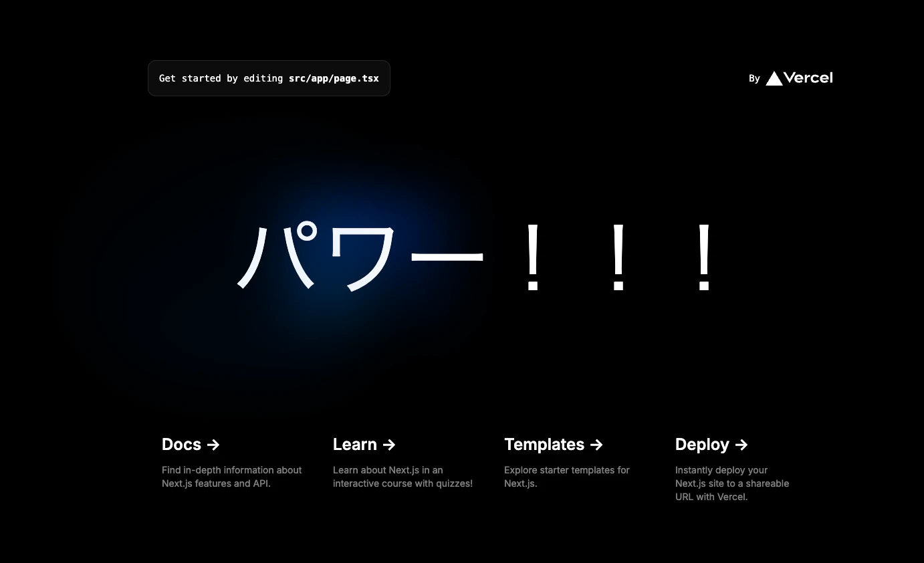Click the 'src/app/page.tsx' code text

pyautogui.click(x=334, y=78)
